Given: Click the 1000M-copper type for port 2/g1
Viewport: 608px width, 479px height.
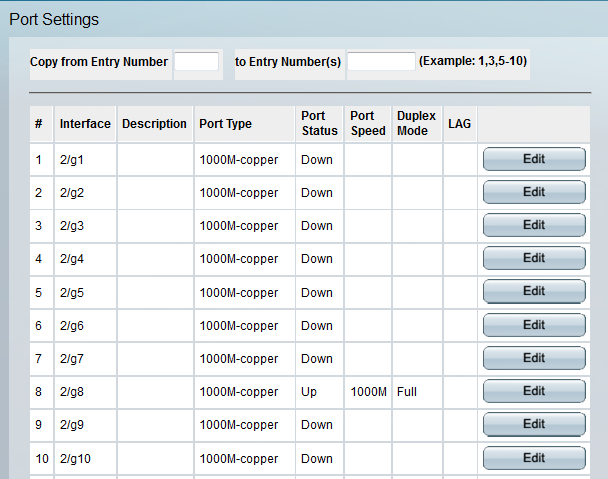Looking at the screenshot, I should 238,160.
